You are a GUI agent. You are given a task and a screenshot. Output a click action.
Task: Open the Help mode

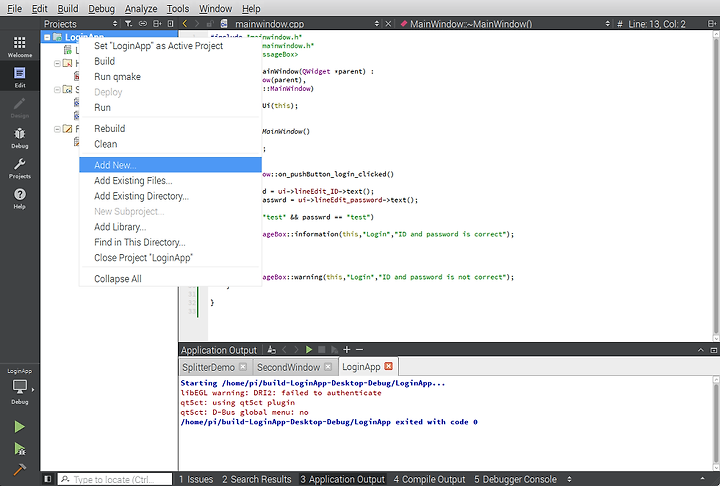pyautogui.click(x=20, y=198)
